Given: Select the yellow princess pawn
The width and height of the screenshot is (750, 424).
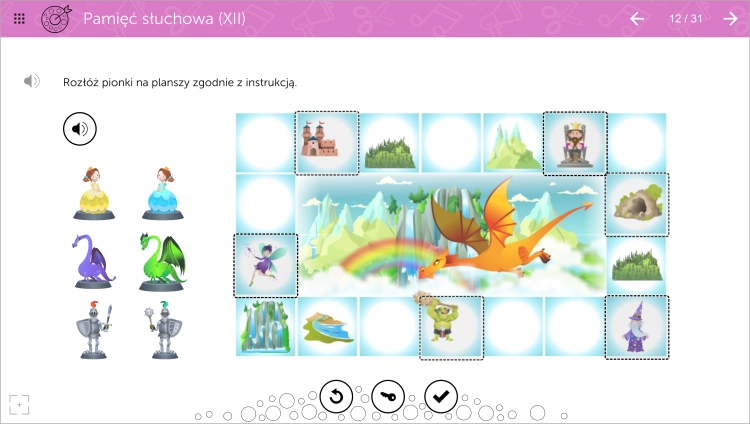Looking at the screenshot, I should (94, 194).
